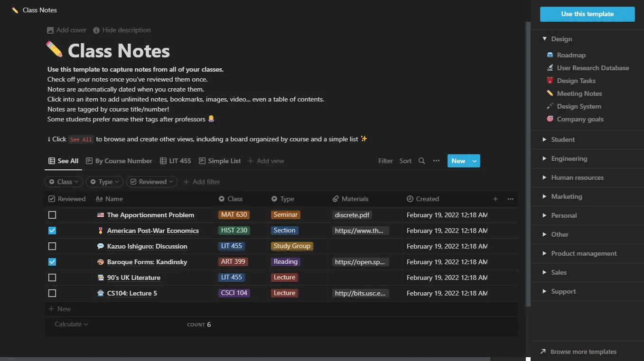The height and width of the screenshot is (361, 644).
Task: Click the Design Tasks icon
Action: pos(550,81)
